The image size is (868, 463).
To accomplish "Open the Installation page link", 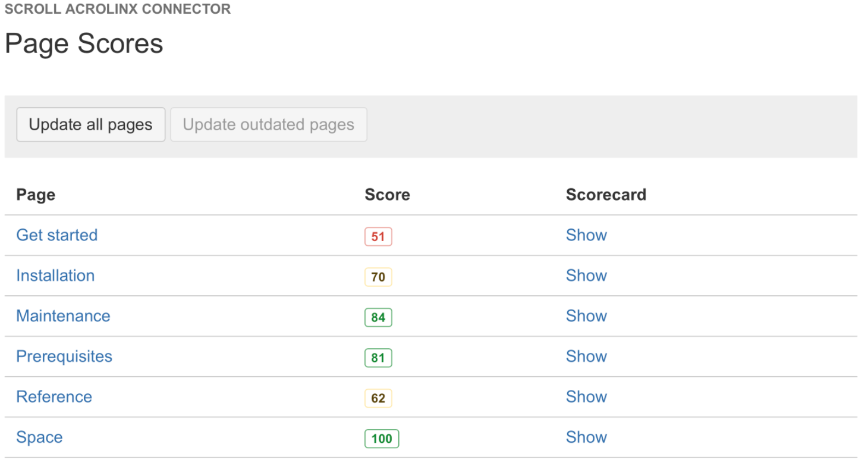I will 55,276.
